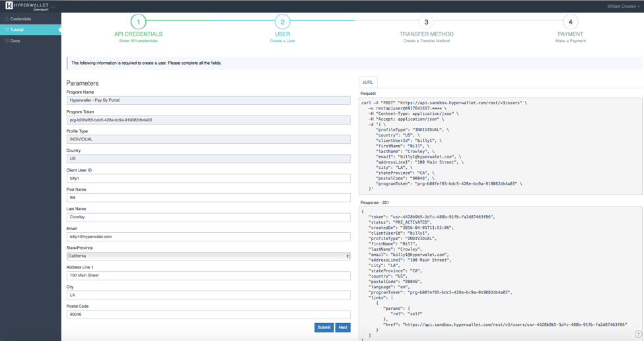Go to step 1 circle API Credentials

(139, 22)
